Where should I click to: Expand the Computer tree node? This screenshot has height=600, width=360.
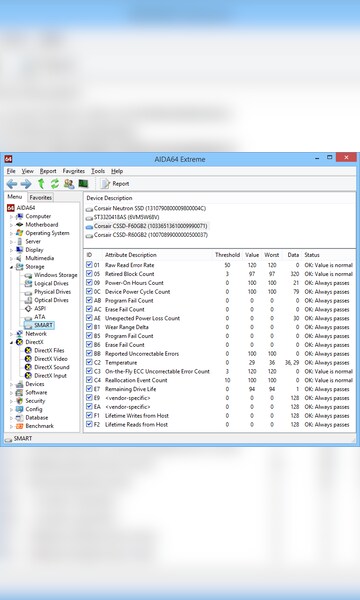click(11, 217)
